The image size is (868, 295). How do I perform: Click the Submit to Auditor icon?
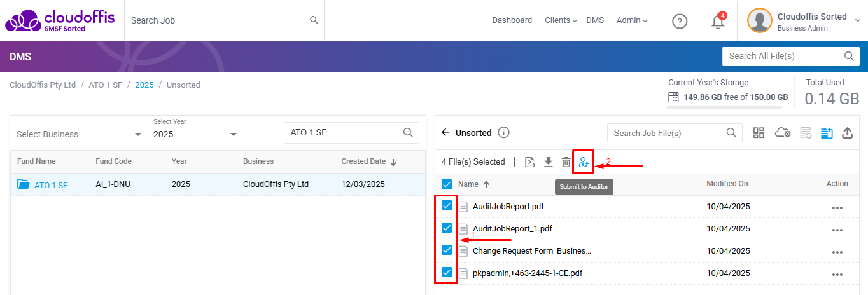584,162
